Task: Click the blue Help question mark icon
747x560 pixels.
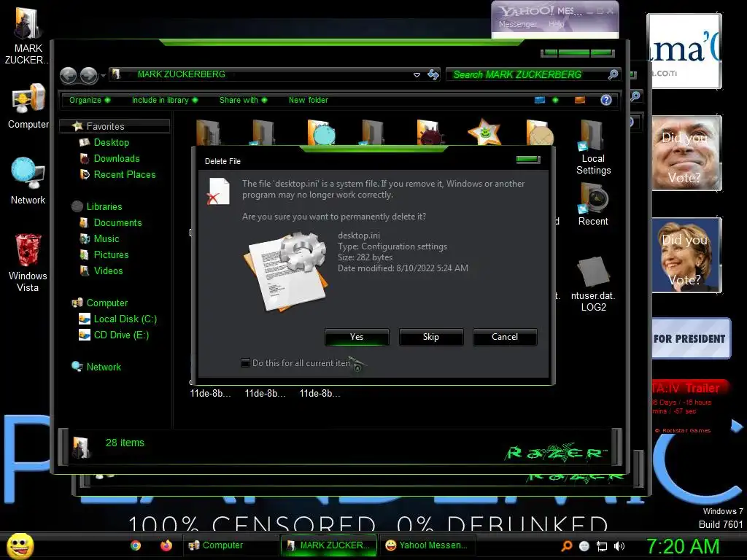Action: pos(606,100)
